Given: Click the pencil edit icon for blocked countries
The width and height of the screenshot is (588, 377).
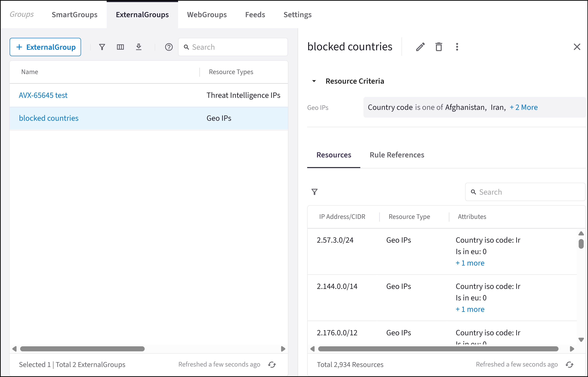Looking at the screenshot, I should tap(420, 47).
